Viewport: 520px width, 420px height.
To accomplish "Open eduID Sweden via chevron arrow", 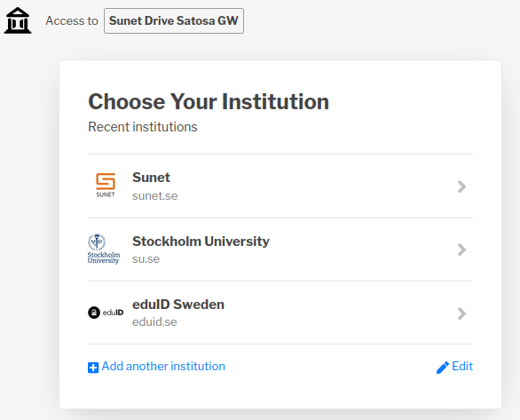I will 461,313.
